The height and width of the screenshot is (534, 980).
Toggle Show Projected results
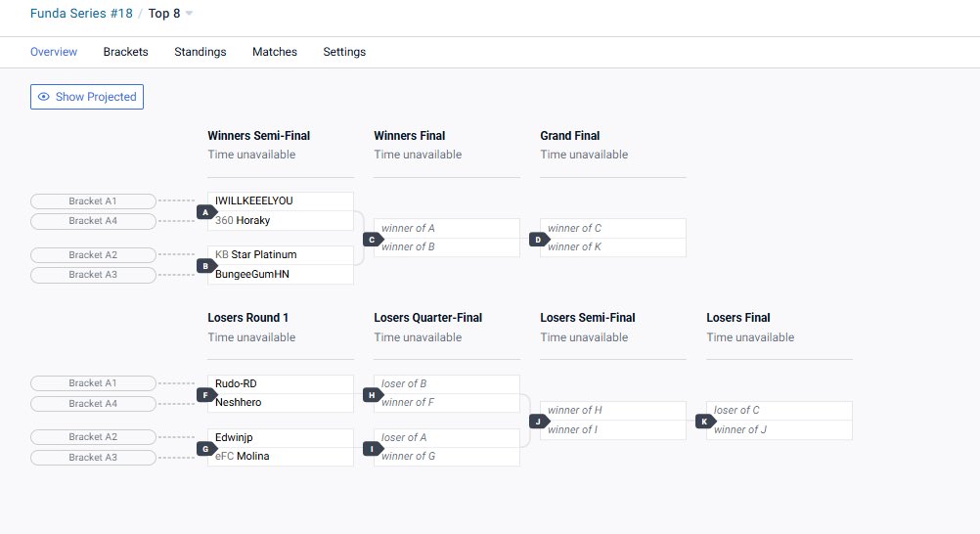pyautogui.click(x=87, y=97)
